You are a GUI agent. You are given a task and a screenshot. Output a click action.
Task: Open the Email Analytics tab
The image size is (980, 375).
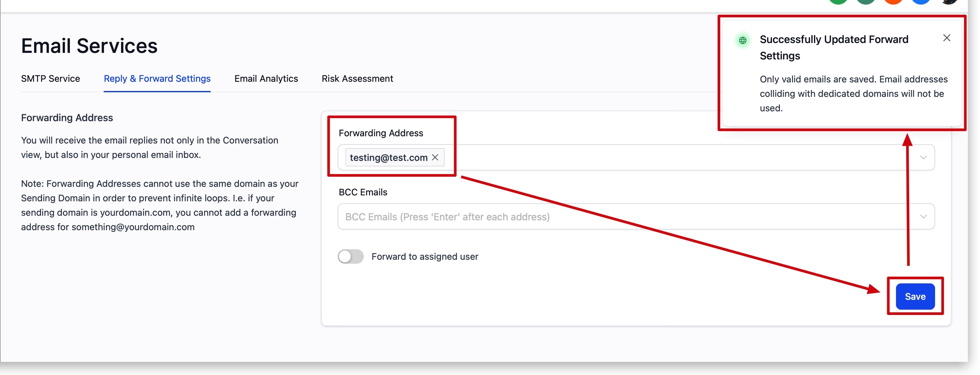click(x=266, y=78)
